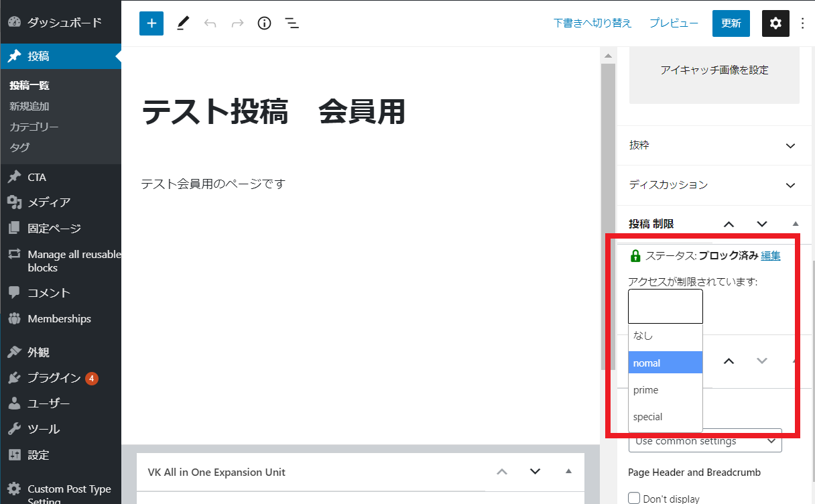Open the document info circle icon

click(265, 23)
